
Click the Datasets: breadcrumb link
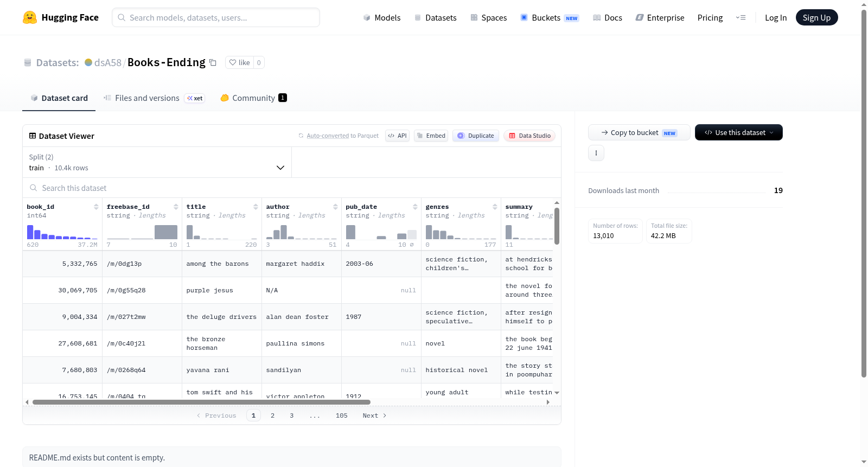[x=58, y=62]
